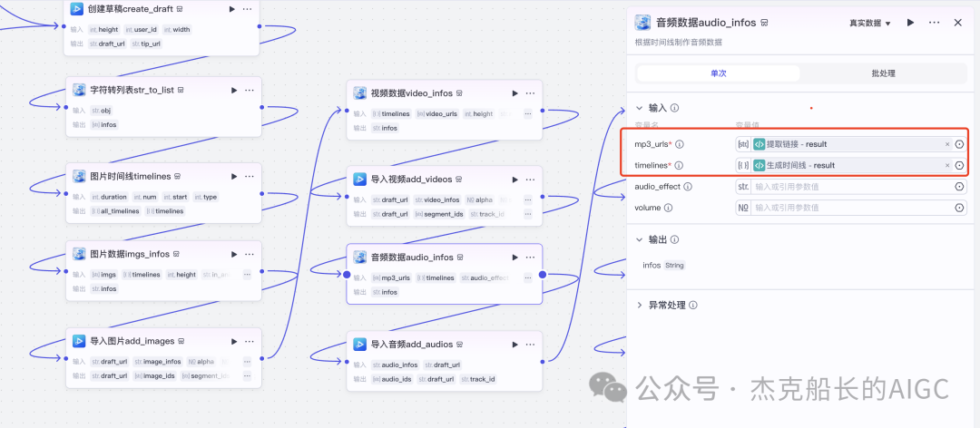The height and width of the screenshot is (428, 980).
Task: Run the 导入图片add_images node
Action: 234,341
